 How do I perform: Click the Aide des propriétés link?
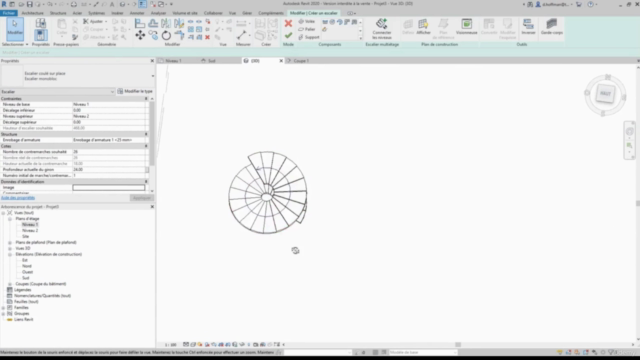coord(18,198)
